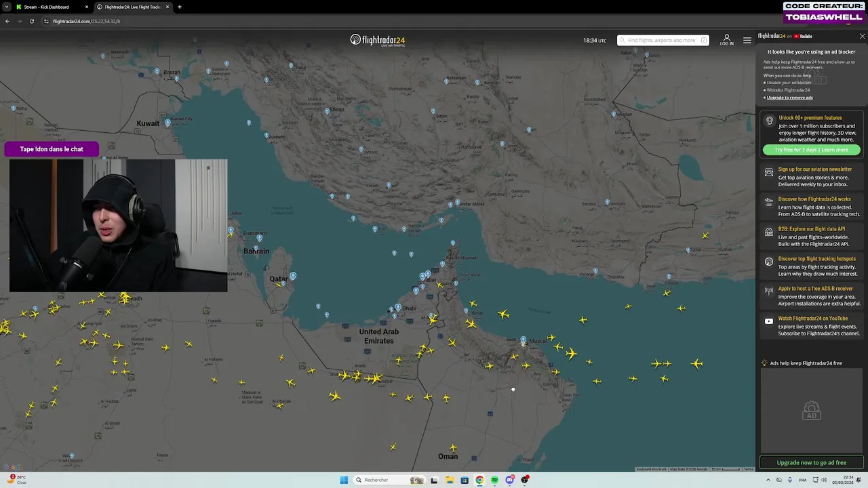Click the Bahrain airport pin
Screen dimensions: 868x488
coord(260,238)
